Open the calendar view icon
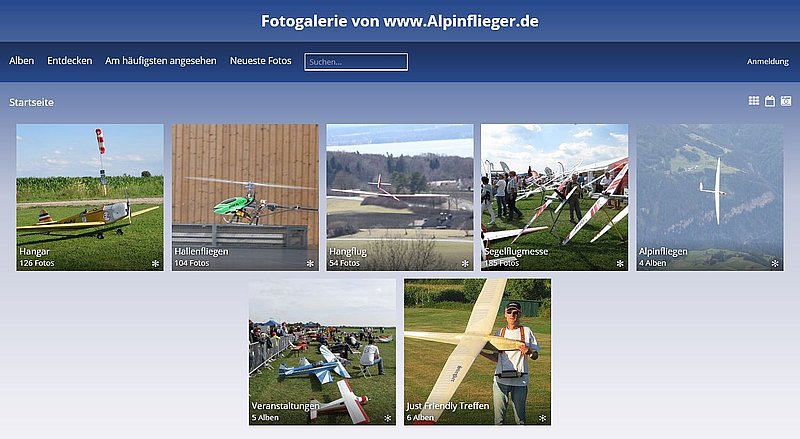The image size is (800, 439). (770, 101)
